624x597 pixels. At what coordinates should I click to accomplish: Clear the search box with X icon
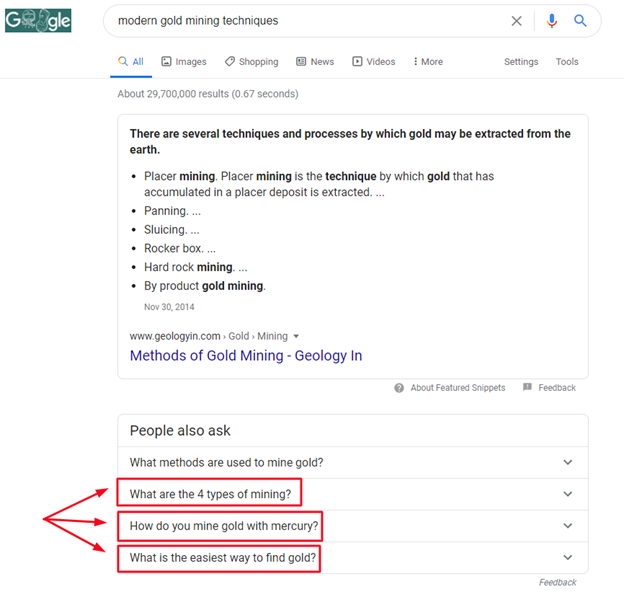click(517, 21)
